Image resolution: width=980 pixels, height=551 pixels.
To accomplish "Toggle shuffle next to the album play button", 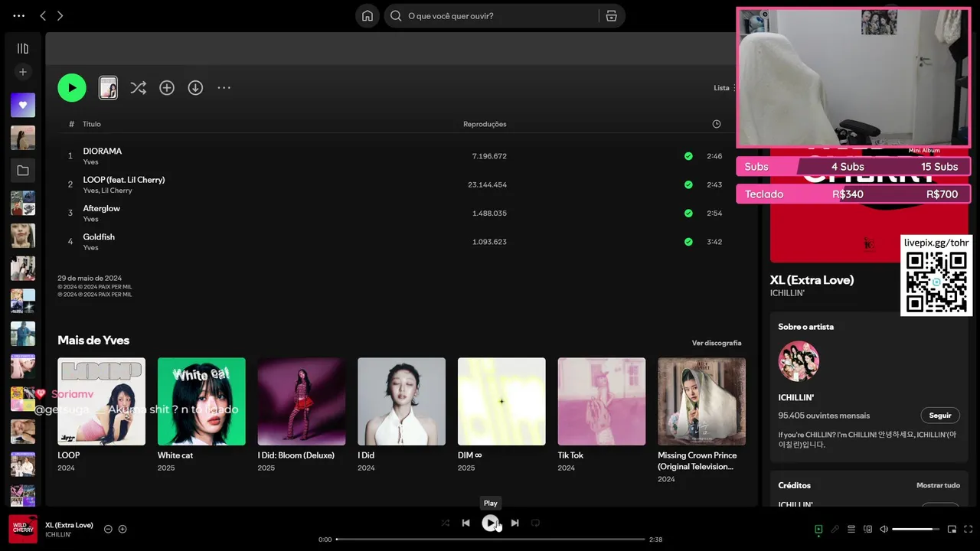I will [138, 88].
